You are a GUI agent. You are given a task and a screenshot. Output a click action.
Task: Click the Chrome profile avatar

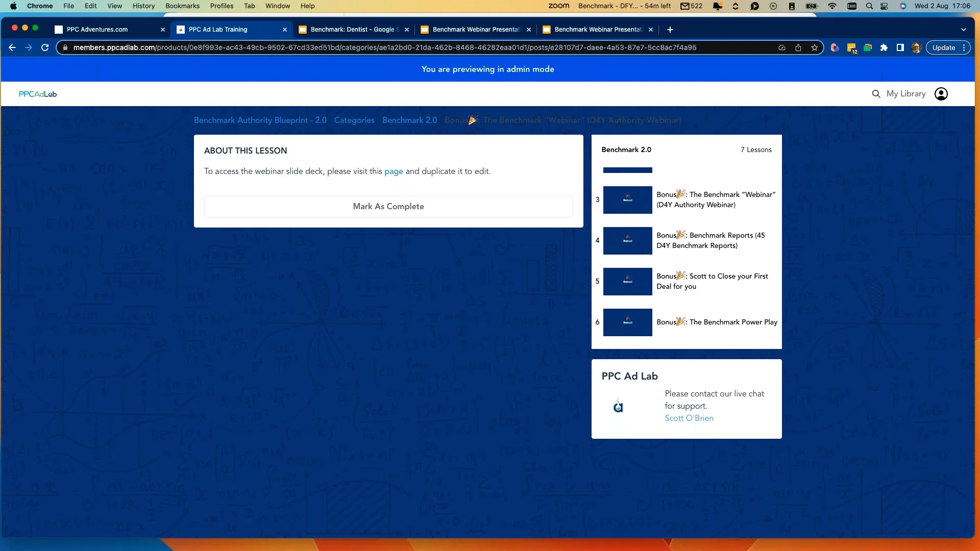pos(917,47)
